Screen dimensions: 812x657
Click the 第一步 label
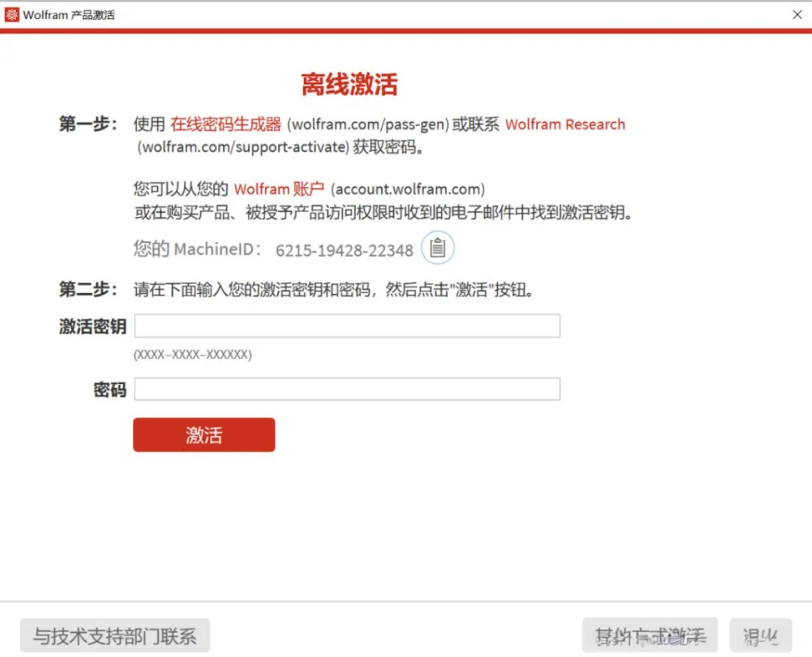point(88,124)
